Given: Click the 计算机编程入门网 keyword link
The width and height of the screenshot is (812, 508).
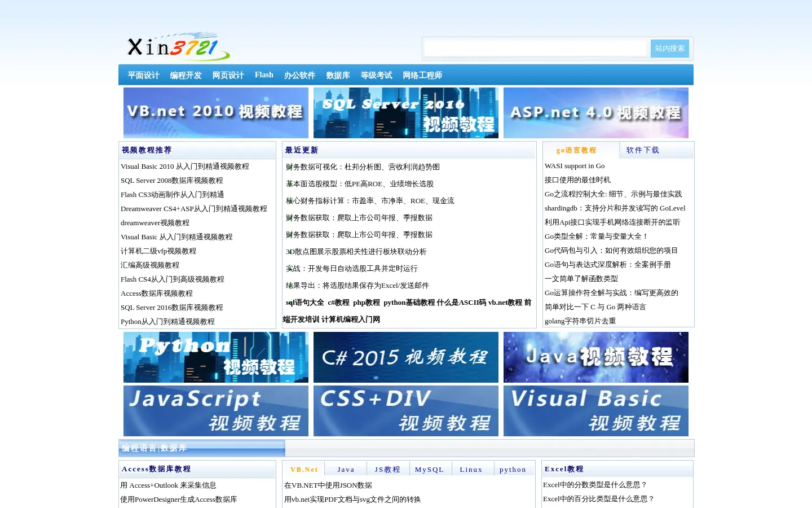Looking at the screenshot, I should click(x=351, y=319).
